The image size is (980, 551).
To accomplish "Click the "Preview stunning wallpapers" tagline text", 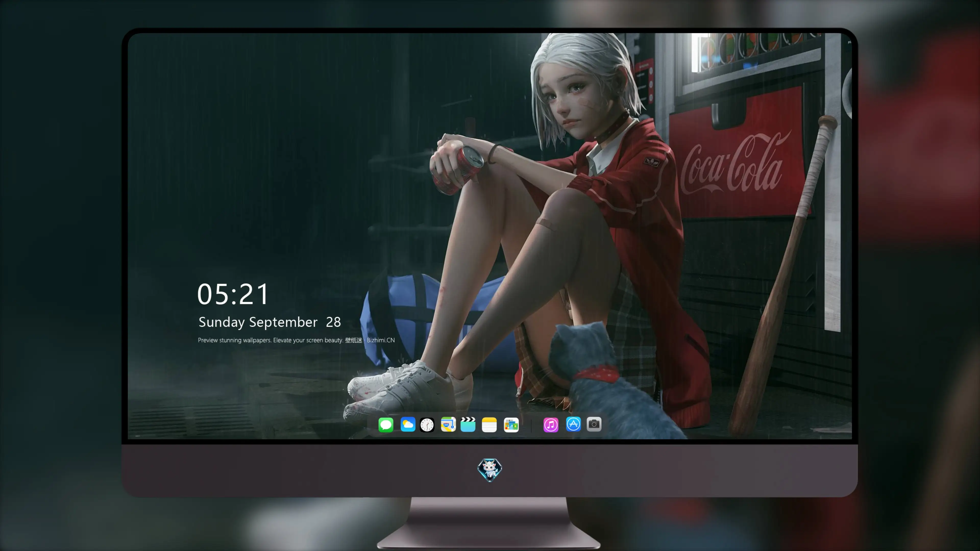I will click(296, 340).
